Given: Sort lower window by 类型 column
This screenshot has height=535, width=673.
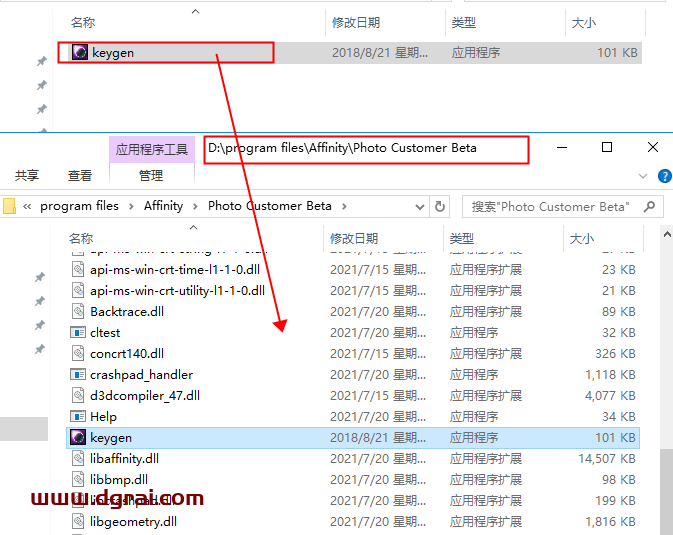Looking at the screenshot, I should coord(462,238).
